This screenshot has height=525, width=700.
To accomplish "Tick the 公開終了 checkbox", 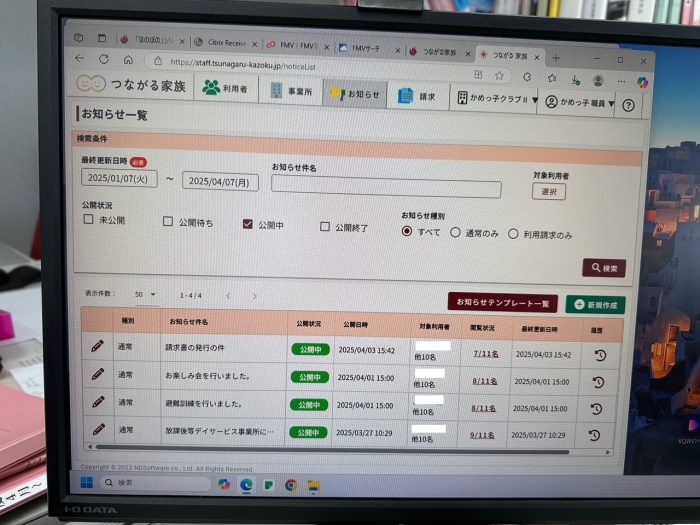I will pos(325,227).
